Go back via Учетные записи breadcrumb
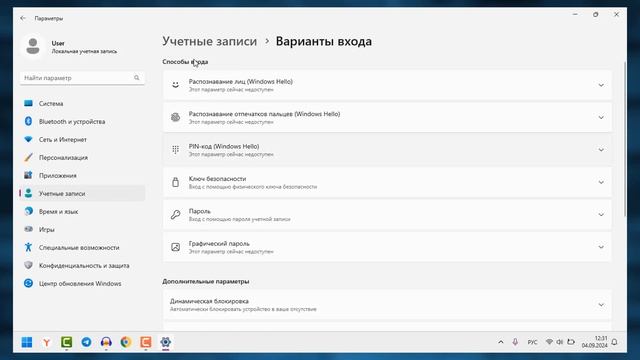This screenshot has width=640, height=360. [x=209, y=41]
